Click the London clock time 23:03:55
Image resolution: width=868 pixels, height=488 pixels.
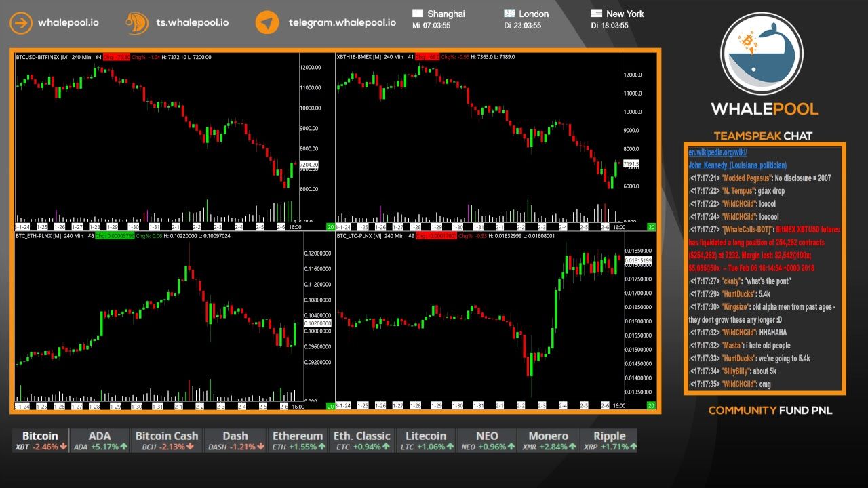(528, 26)
